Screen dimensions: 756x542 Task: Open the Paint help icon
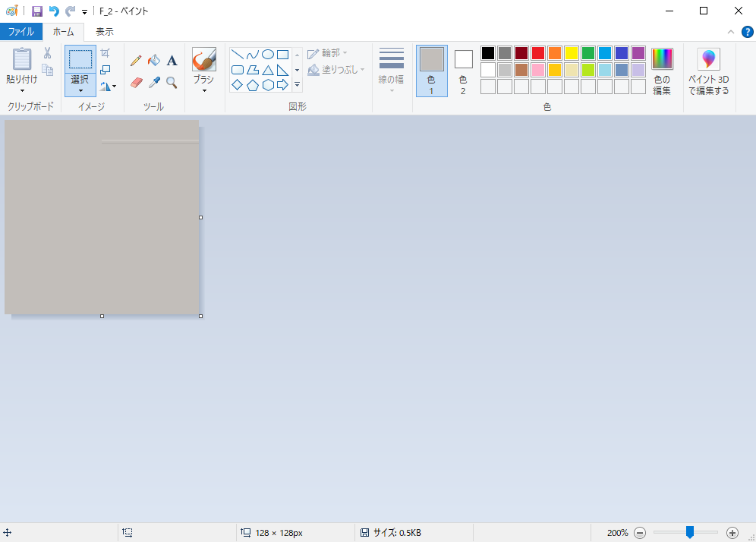click(747, 32)
